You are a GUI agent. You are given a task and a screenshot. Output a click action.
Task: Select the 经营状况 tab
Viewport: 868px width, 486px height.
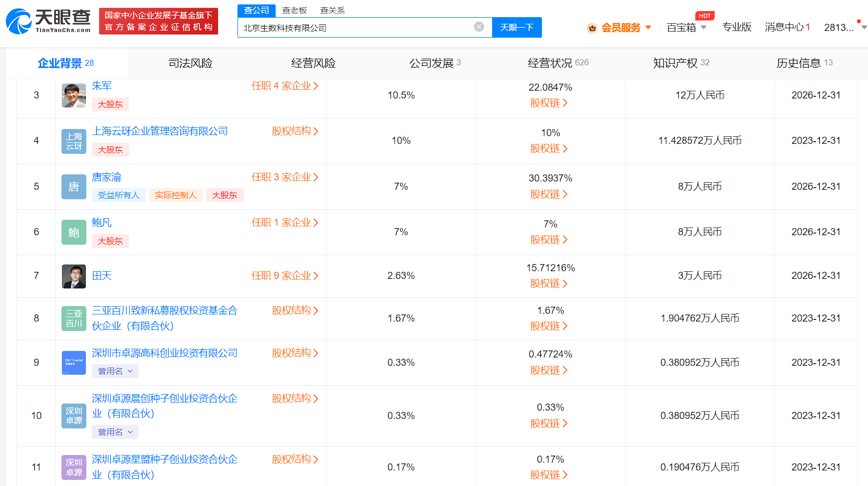(558, 63)
